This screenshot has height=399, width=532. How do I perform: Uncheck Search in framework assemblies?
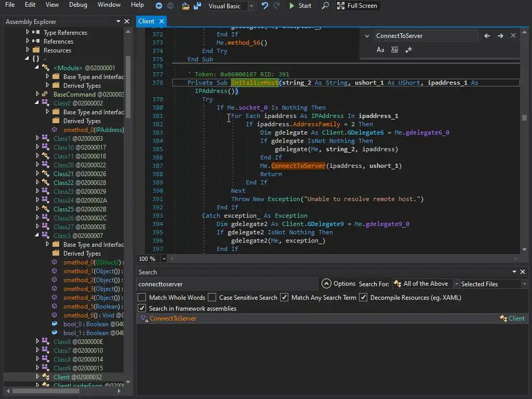pos(142,309)
